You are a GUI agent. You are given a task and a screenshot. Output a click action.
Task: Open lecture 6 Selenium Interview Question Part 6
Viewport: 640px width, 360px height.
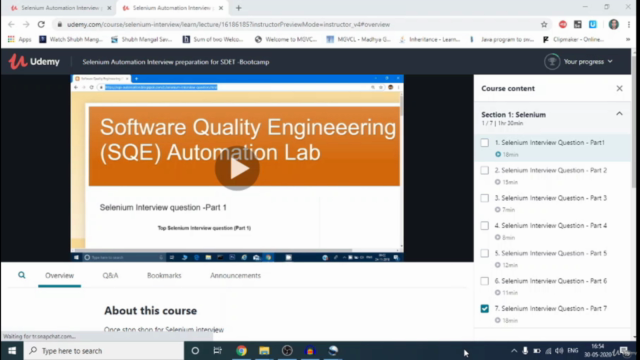[x=552, y=287]
